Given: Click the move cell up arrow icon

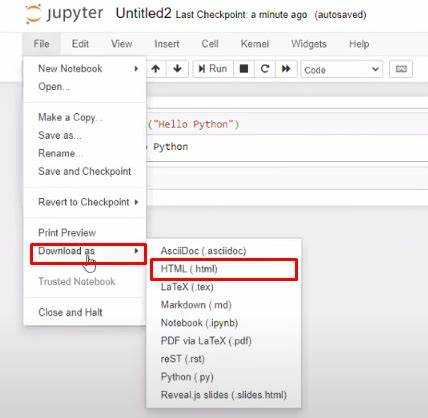Looking at the screenshot, I should tap(156, 69).
